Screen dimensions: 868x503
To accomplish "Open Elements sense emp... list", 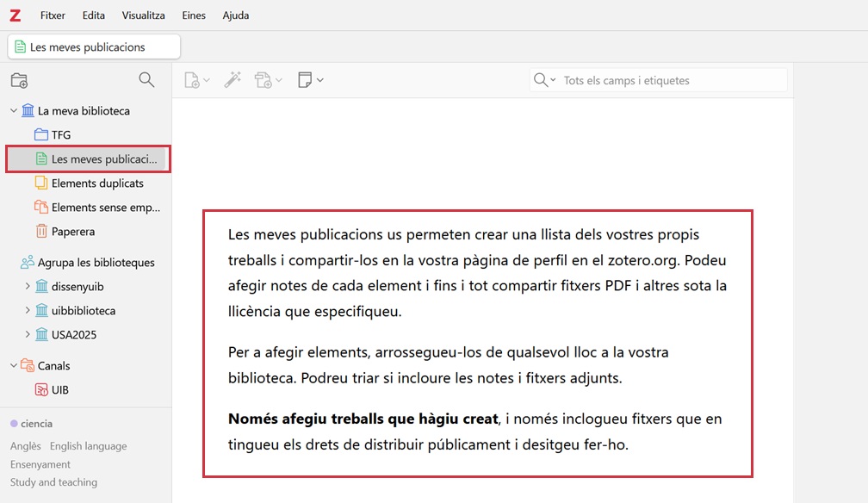I will coord(106,208).
